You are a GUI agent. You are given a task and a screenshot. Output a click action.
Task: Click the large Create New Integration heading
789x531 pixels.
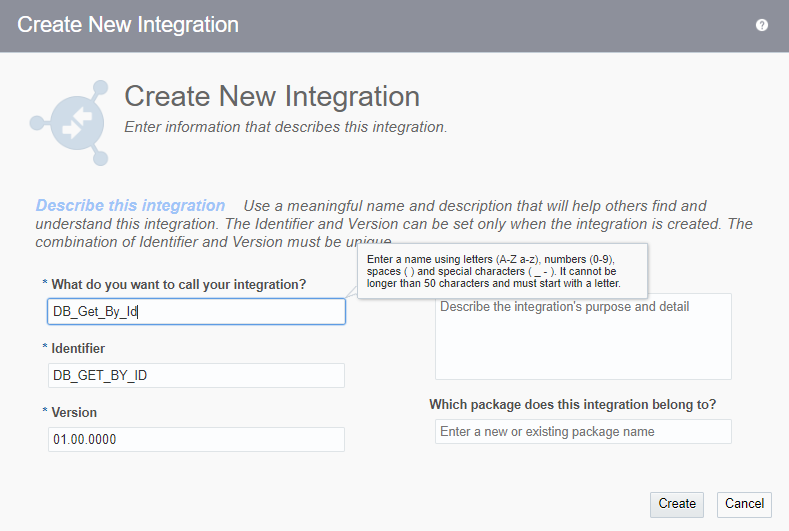coord(271,97)
